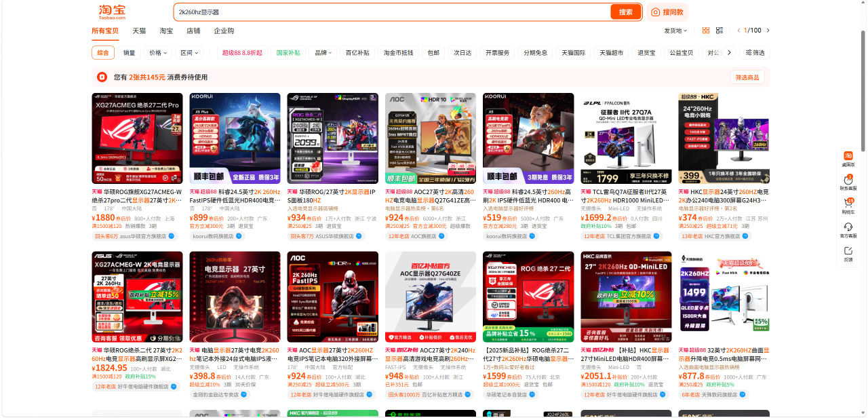Open the 发货地 location dropdown
Viewport: 868px width, 418px height.
675,31
